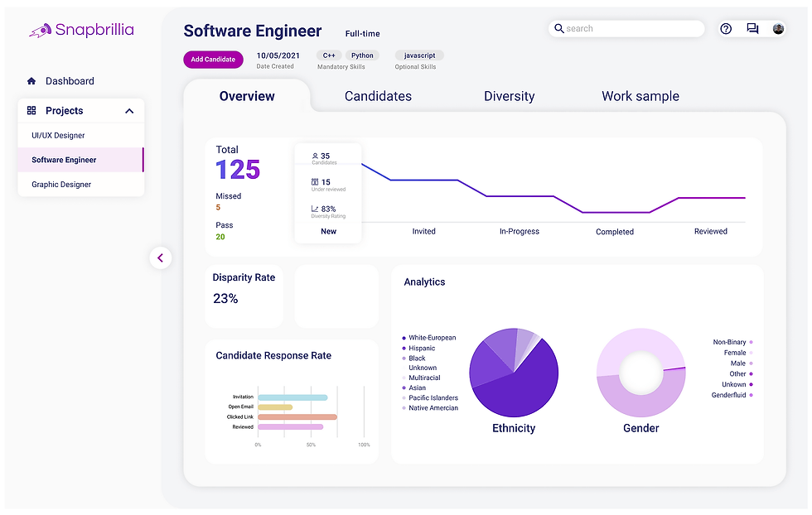This screenshot has height=515, width=812.
Task: Select the Software Engineer project
Action: point(81,160)
